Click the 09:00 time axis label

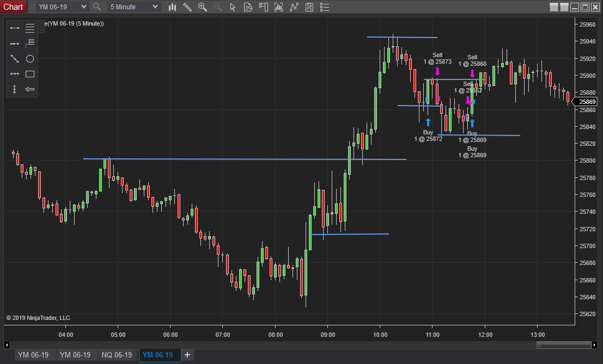[x=328, y=335]
